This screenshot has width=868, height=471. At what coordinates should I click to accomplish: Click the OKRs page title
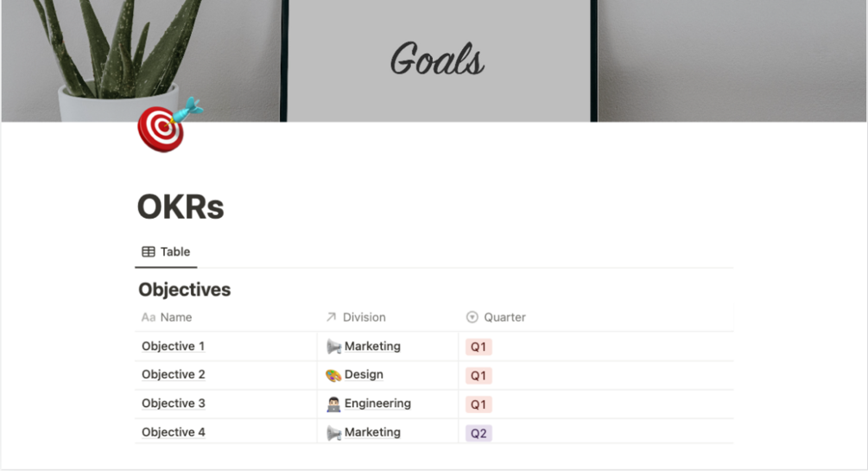(x=181, y=207)
